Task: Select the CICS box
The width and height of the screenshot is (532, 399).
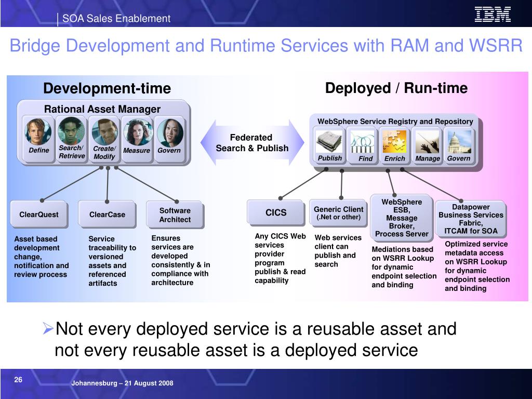Action: point(275,212)
